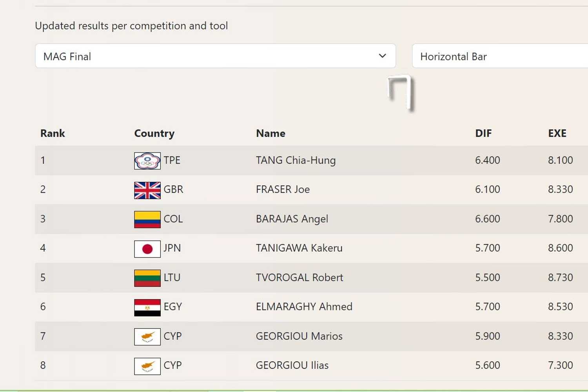The height and width of the screenshot is (392, 588).
Task: Select athlete name FRASER Joe
Action: [x=283, y=189]
